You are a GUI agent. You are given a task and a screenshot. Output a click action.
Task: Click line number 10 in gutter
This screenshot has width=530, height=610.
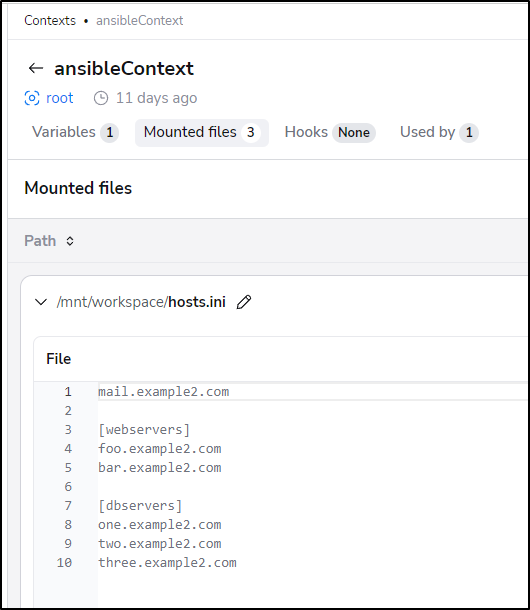(64, 563)
